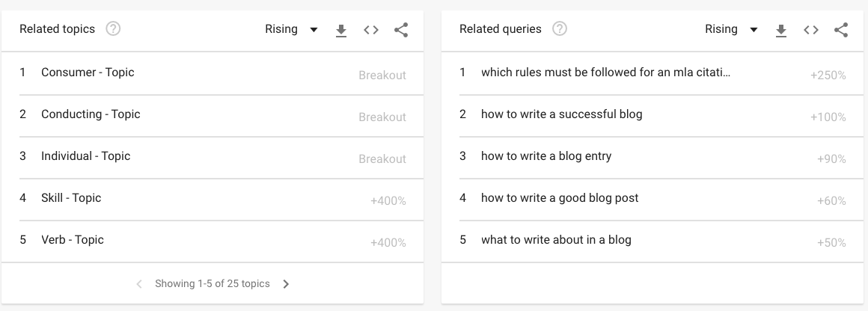The height and width of the screenshot is (311, 868).
Task: Open the Skill - Topic result
Action: [71, 198]
